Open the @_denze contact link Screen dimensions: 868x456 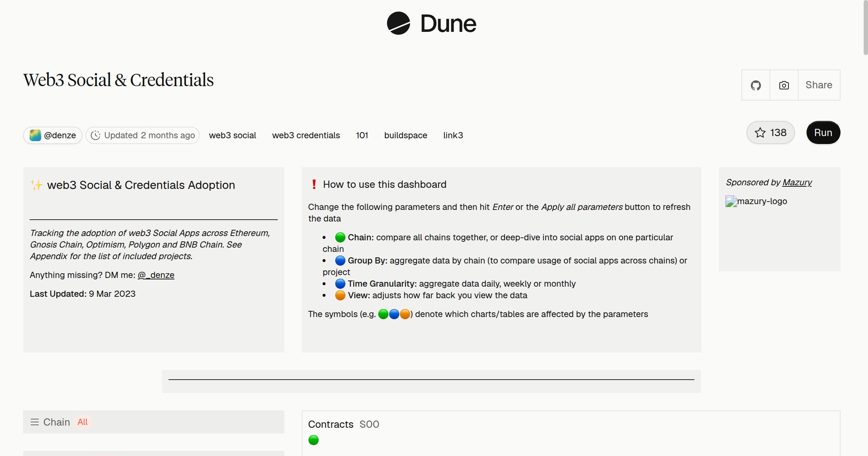click(156, 275)
